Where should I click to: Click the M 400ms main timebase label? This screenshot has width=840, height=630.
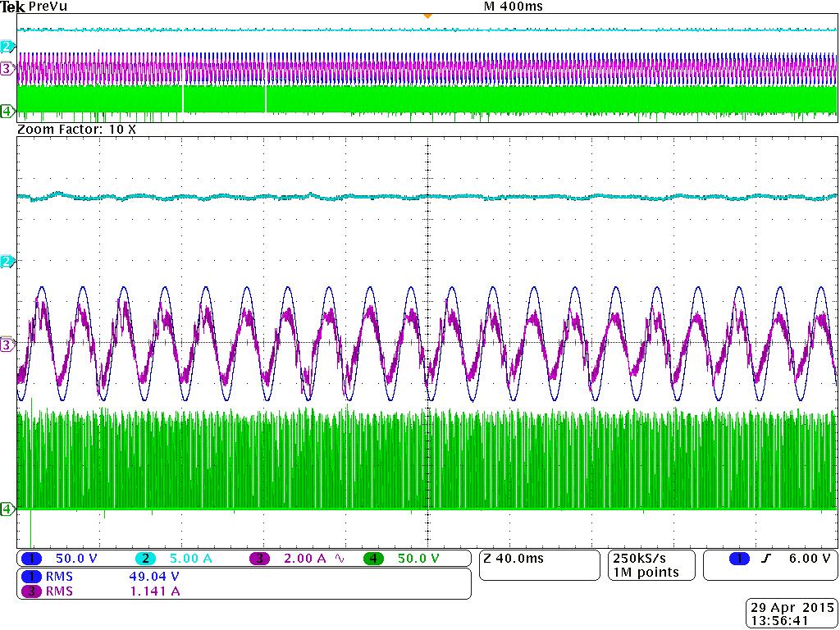[514, 7]
